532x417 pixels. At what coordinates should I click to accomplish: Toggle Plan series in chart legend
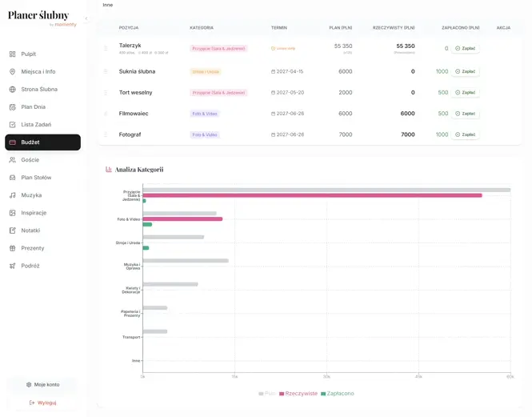(267, 394)
